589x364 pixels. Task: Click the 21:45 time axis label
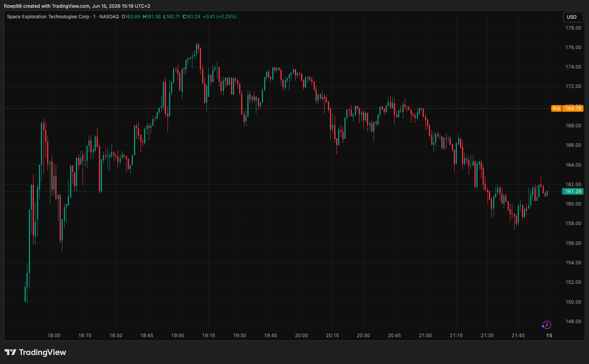tap(518, 336)
